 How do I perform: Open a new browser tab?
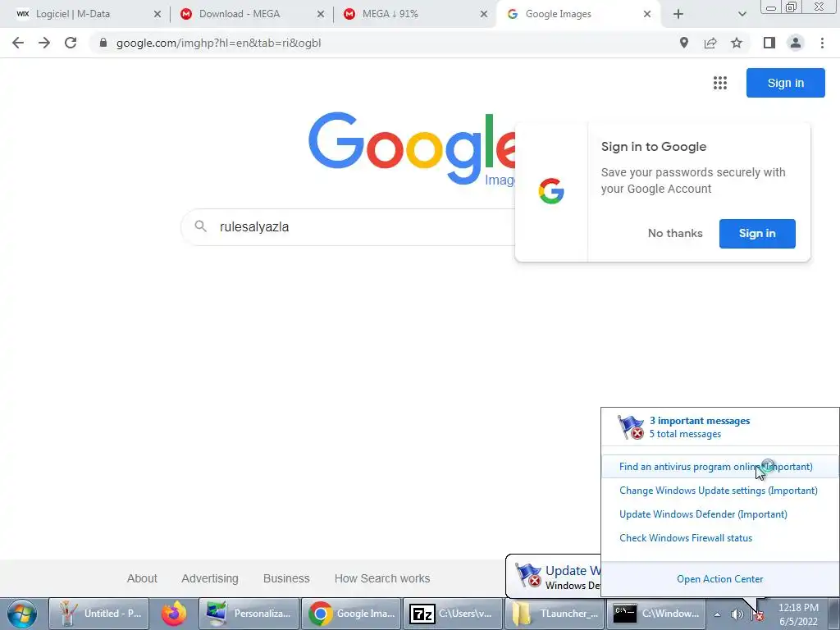tap(678, 14)
